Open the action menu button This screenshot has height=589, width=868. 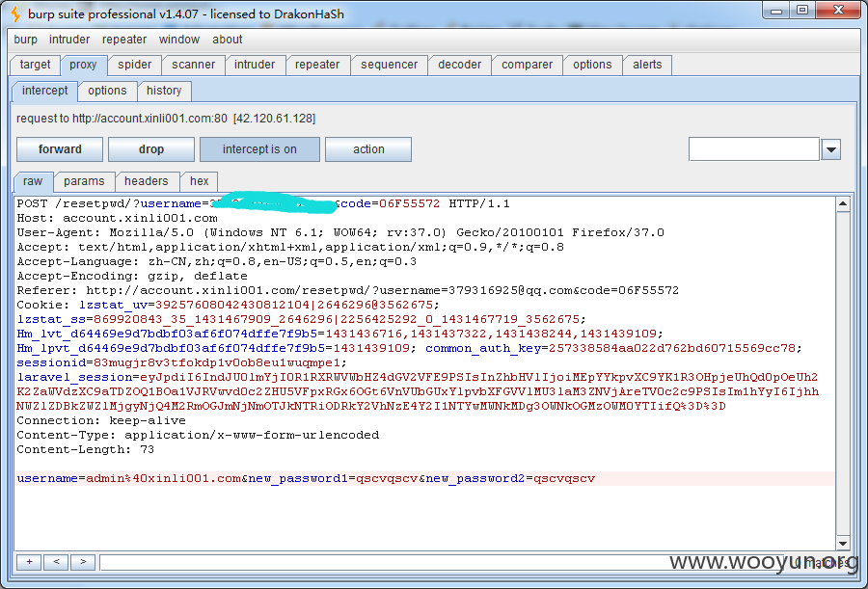[368, 149]
